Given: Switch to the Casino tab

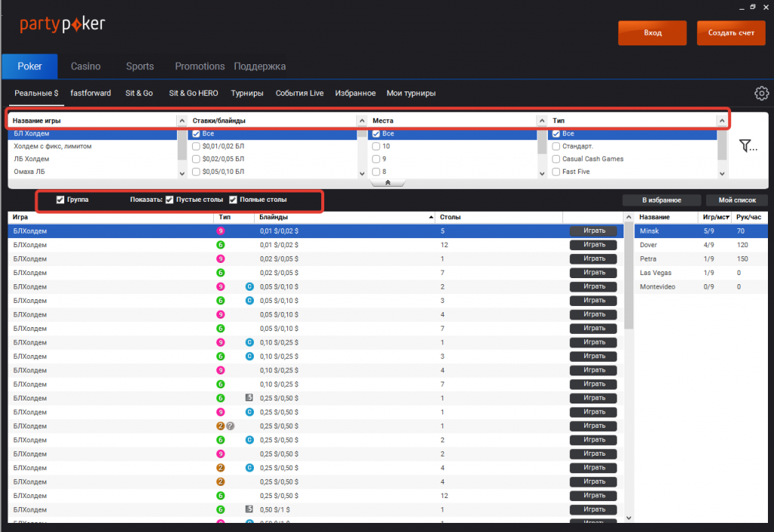Looking at the screenshot, I should pos(85,66).
